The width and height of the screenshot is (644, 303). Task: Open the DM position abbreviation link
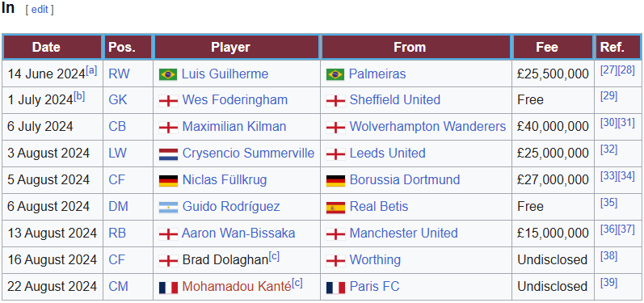(x=118, y=207)
